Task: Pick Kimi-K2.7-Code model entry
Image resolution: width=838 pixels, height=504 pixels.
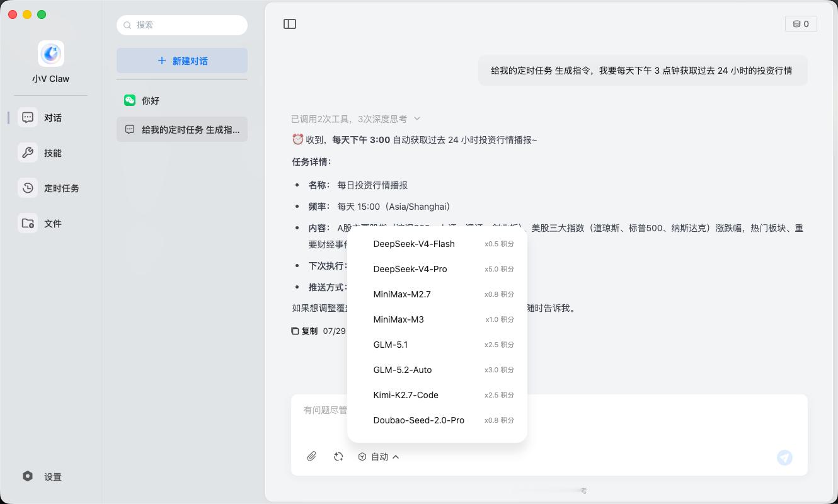Action: 437,395
